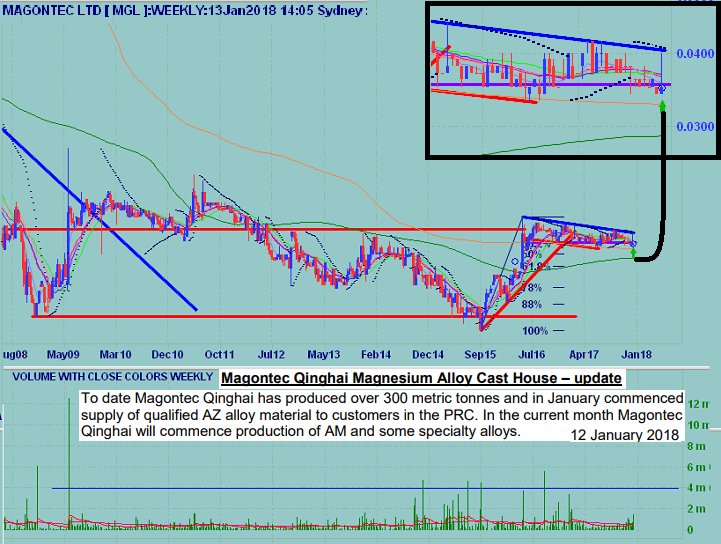The image size is (721, 544).
Task: Select the 'Dec14' date axis label
Action: pos(428,355)
